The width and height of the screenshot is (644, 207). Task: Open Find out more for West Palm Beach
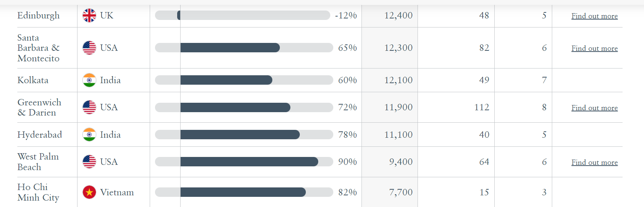(x=594, y=162)
